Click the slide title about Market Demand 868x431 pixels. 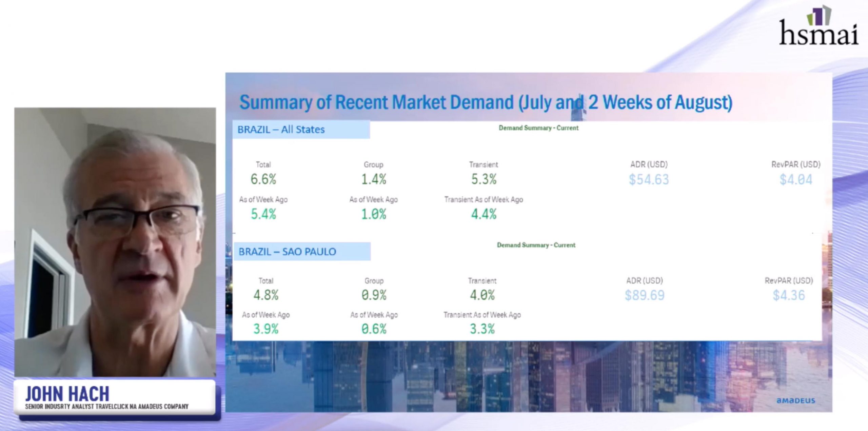coord(486,102)
